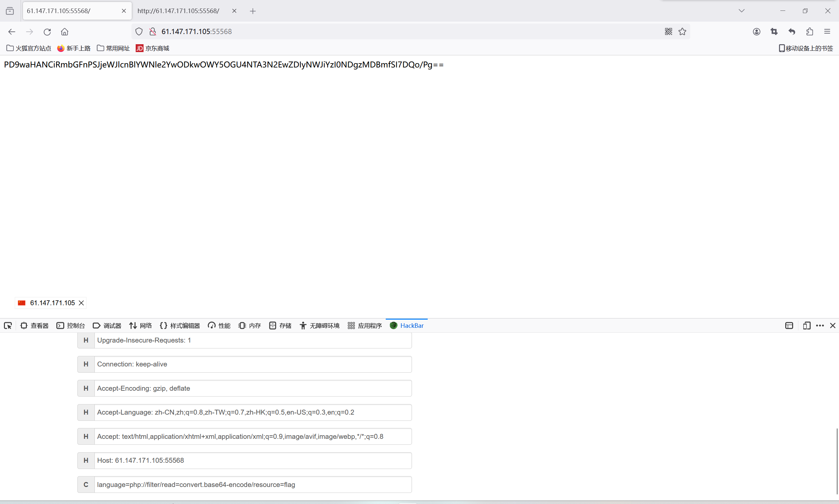Screen dimensions: 839x504
Task: Open the list all tabs dropdown
Action: [741, 10]
